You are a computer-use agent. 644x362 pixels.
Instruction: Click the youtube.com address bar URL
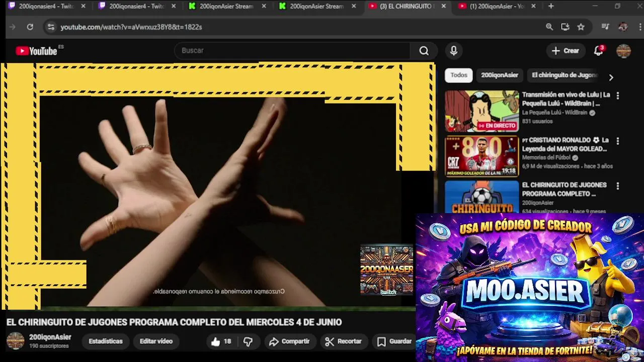tap(131, 27)
